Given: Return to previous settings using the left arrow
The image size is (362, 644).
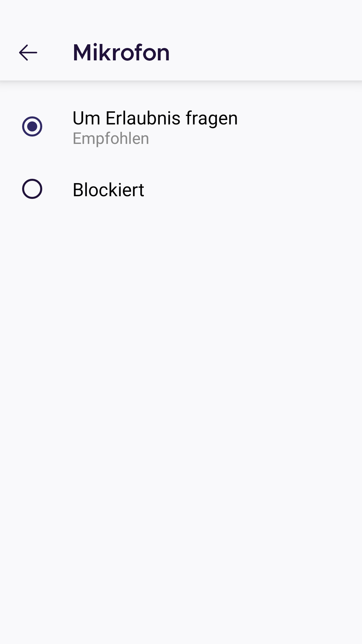Looking at the screenshot, I should pyautogui.click(x=28, y=53).
